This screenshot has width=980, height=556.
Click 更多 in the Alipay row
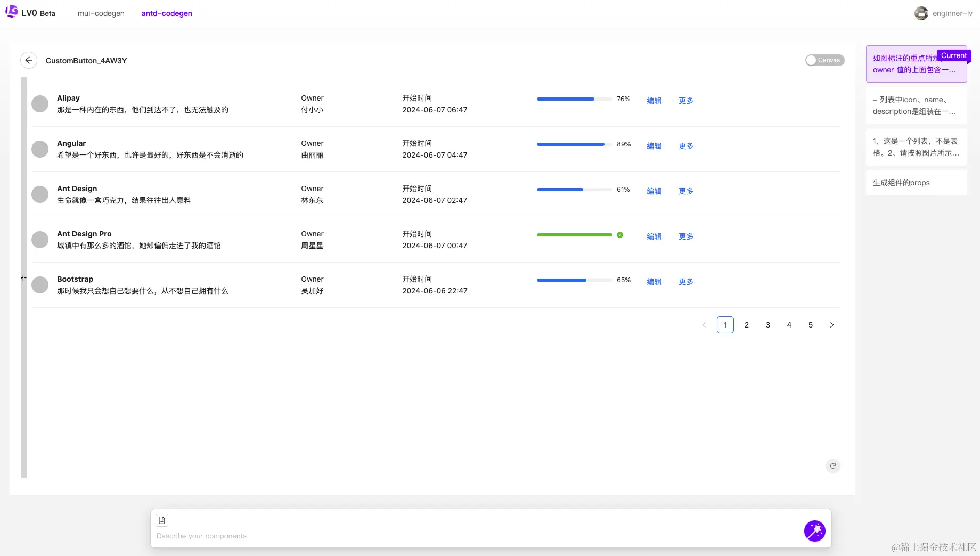686,101
